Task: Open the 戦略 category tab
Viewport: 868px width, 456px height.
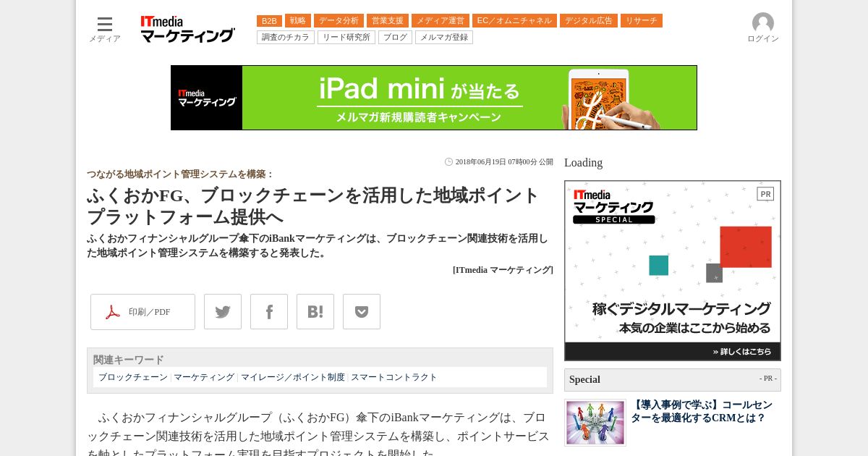Action: (x=298, y=21)
